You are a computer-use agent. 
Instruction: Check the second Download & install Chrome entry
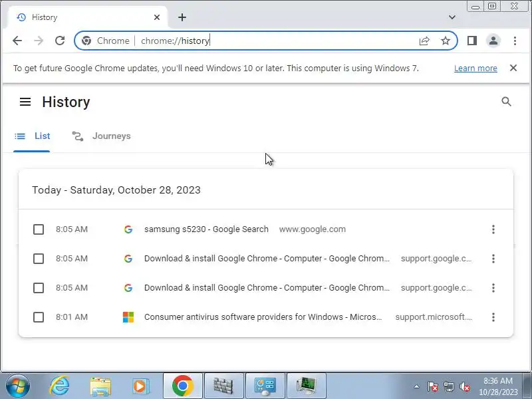point(39,288)
